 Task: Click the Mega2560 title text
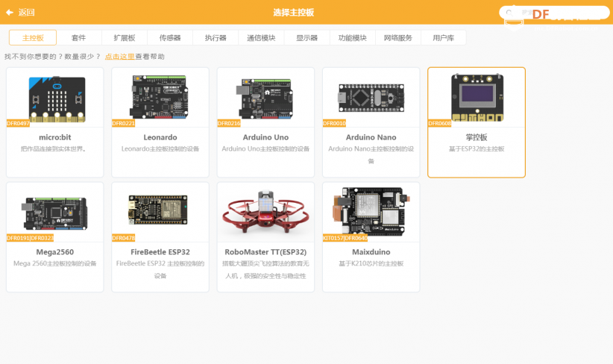click(x=55, y=252)
